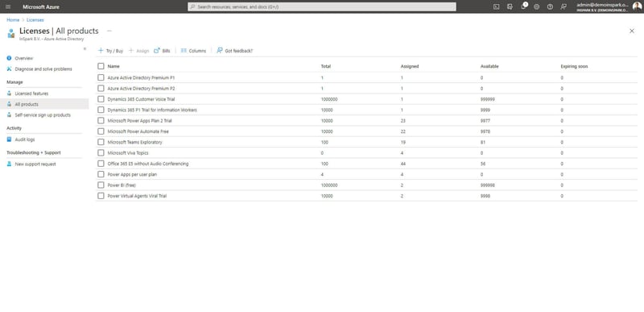Click the Licensed features icon

pyautogui.click(x=9, y=94)
